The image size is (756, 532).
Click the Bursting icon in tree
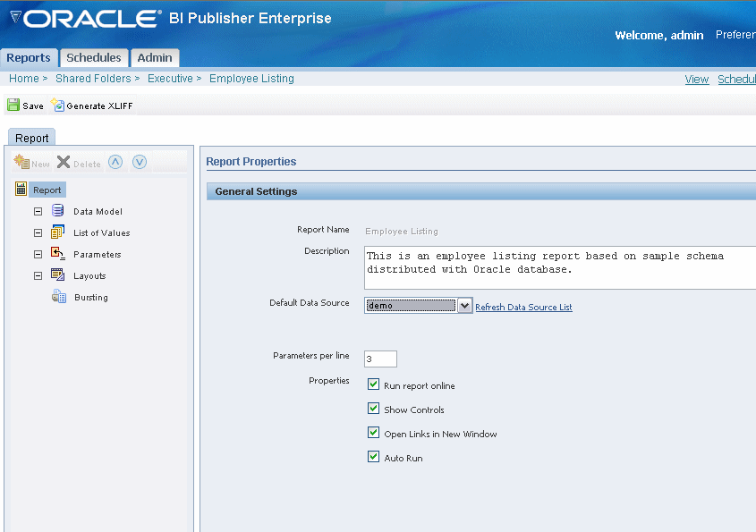(x=59, y=296)
